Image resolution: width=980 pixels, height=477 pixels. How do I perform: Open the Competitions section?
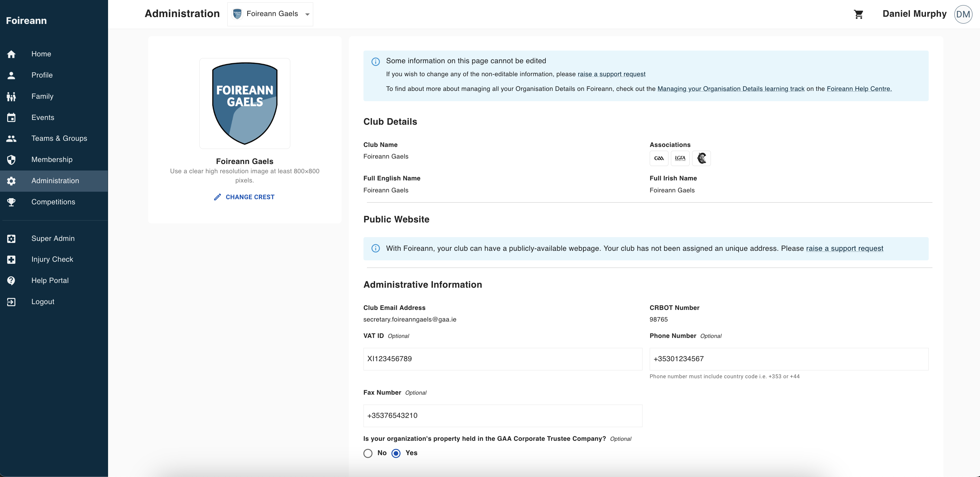(54, 202)
